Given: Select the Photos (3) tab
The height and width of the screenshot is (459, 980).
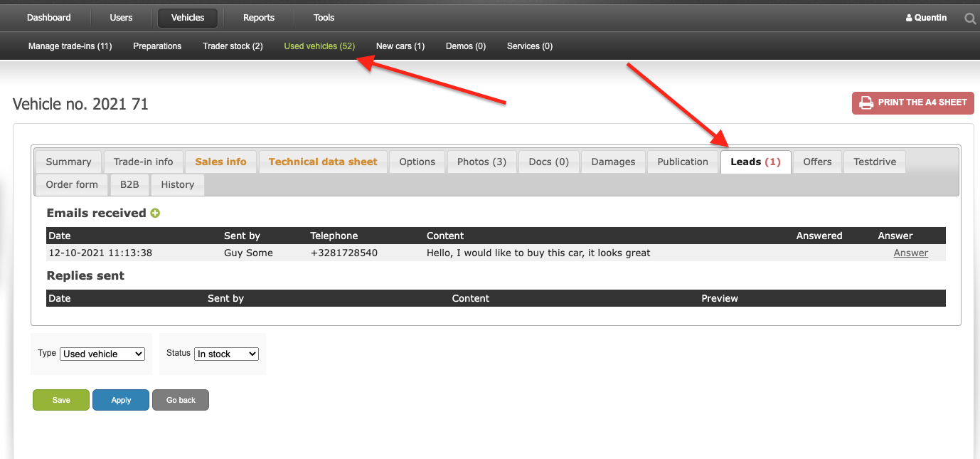Looking at the screenshot, I should coord(481,162).
